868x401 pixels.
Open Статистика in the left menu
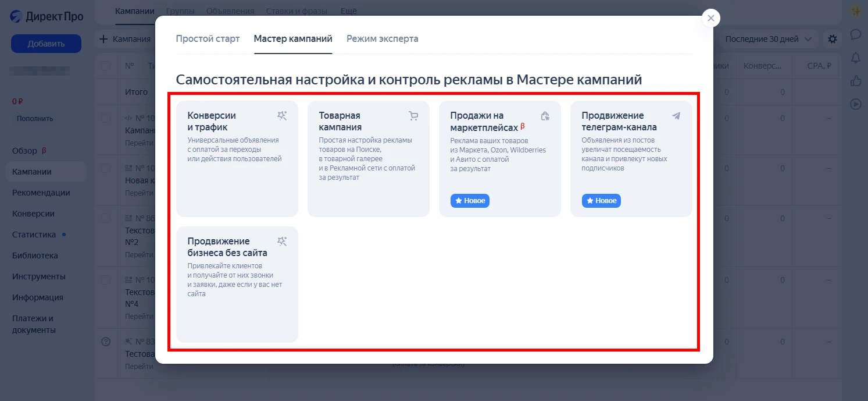coord(34,235)
